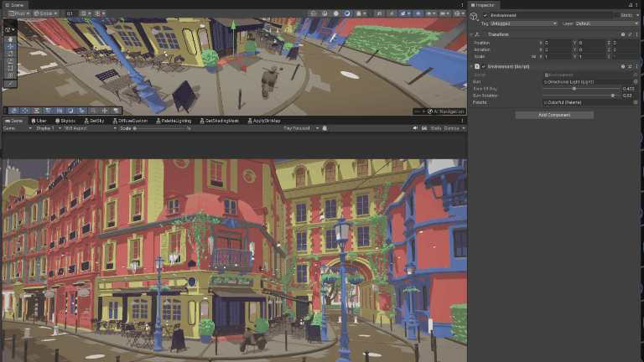Image resolution: width=644 pixels, height=362 pixels.
Task: Select the Hand view tool in Scene
Action: click(x=11, y=39)
